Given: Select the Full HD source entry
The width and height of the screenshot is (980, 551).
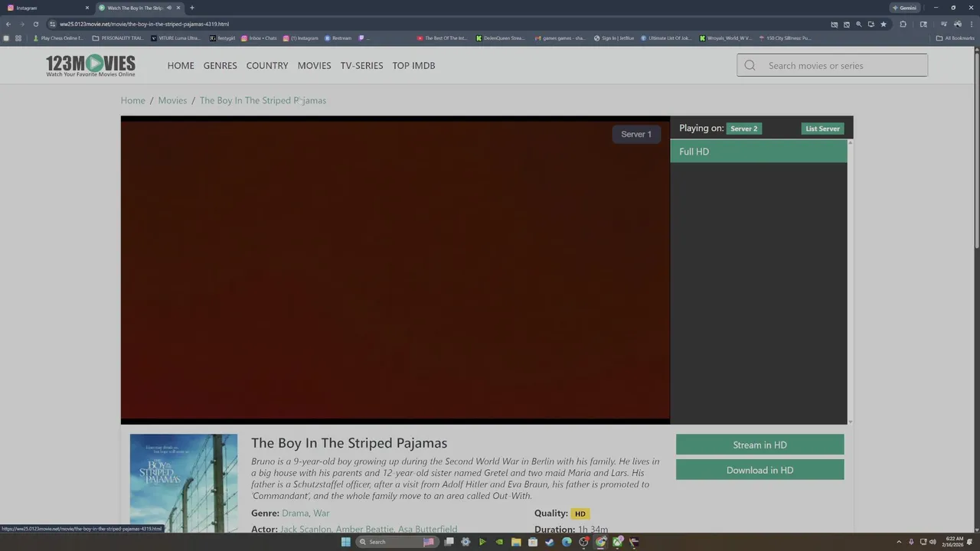Looking at the screenshot, I should [759, 152].
